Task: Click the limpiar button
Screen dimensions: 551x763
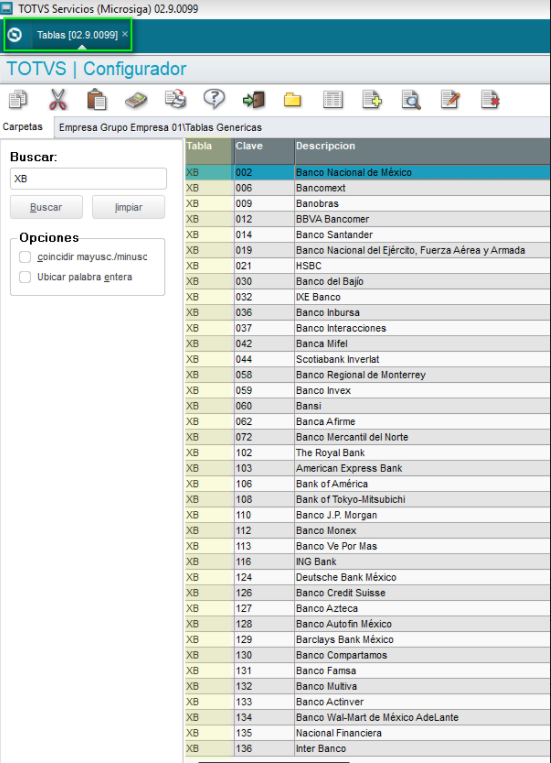Action: tap(129, 207)
